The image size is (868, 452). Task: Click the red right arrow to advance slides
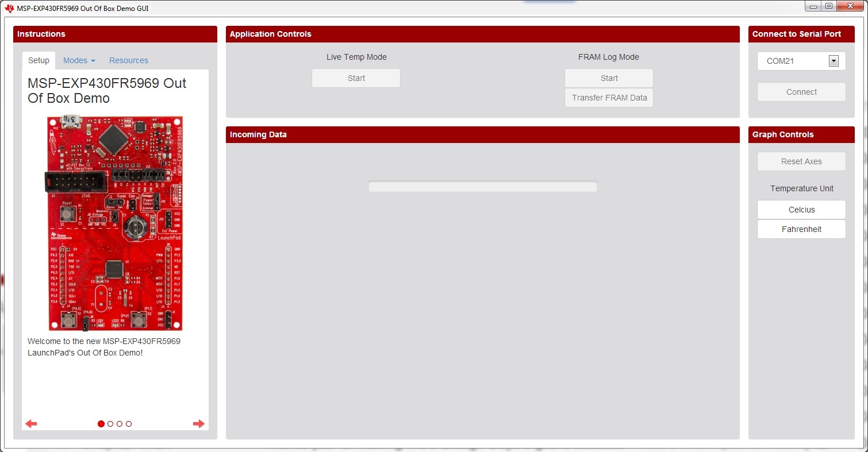(199, 424)
